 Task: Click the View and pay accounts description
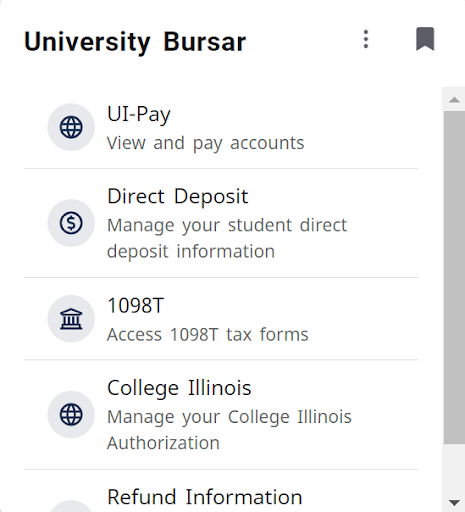coord(205,144)
